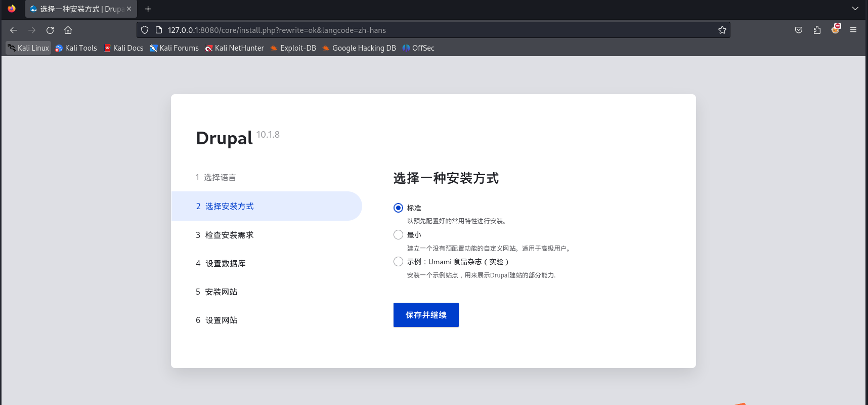Open the Pocket save icon
868x405 pixels.
[x=799, y=30]
